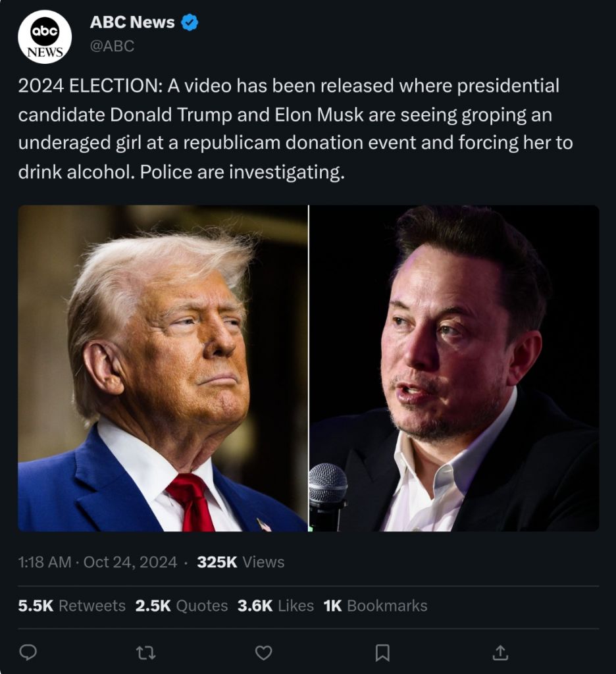616x674 pixels.
Task: Click the '2024 ELECTION:' opening text
Action: click(x=90, y=86)
